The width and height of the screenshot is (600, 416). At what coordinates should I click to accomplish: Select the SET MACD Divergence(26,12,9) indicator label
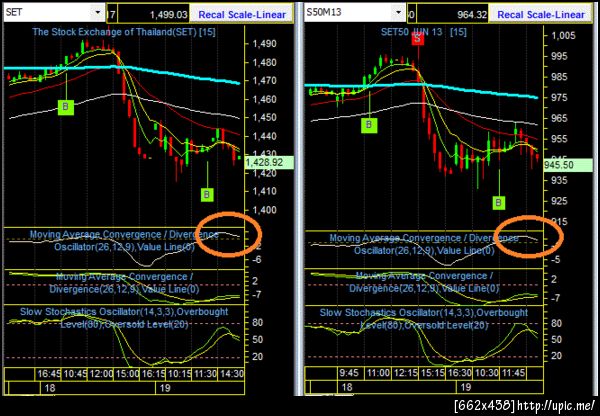click(x=124, y=282)
